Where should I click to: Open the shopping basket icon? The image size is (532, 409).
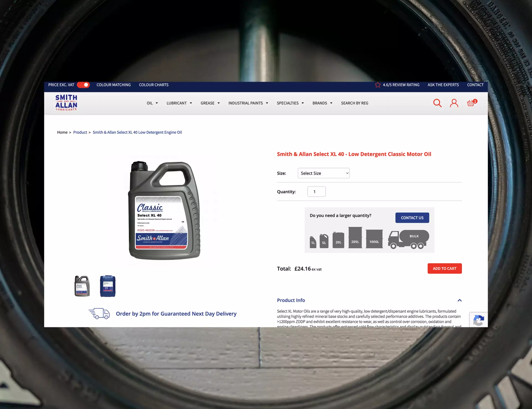(x=472, y=103)
